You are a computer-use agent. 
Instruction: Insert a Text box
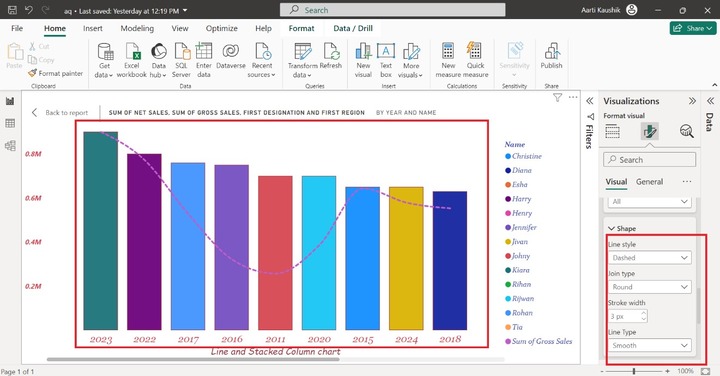coord(386,60)
